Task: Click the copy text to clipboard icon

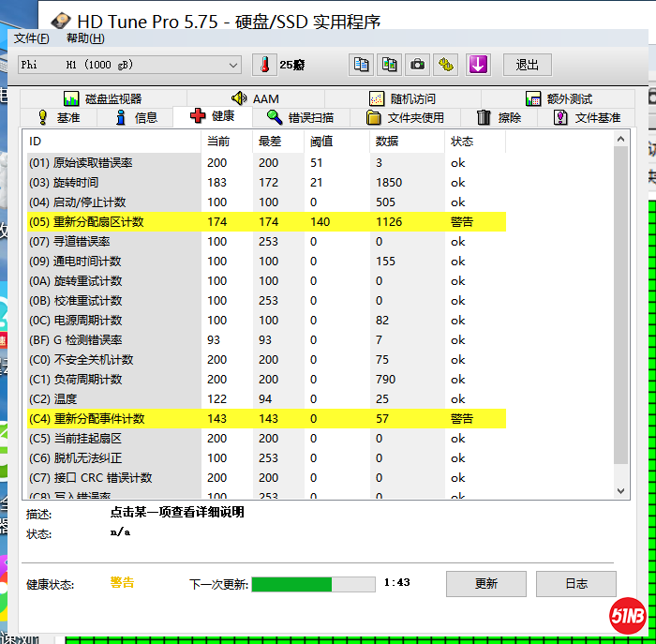Action: coord(361,65)
